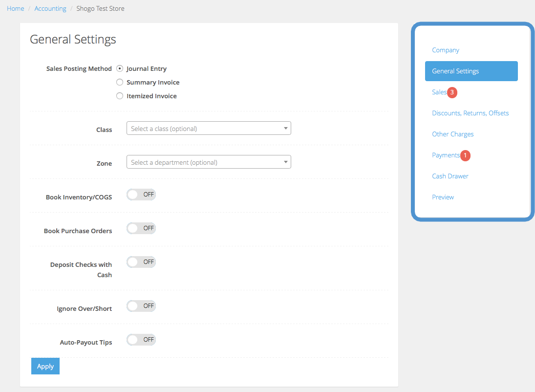Select Summary Invoice radio option
535x392 pixels.
120,83
